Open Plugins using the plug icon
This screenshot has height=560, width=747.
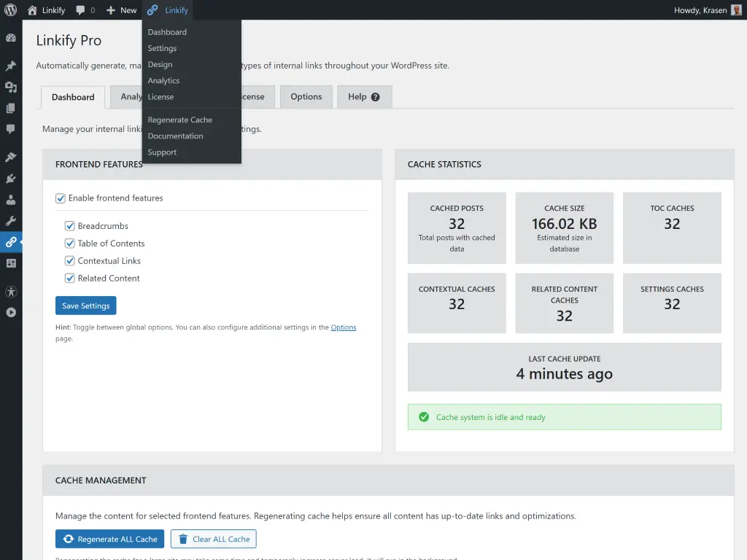(x=10, y=178)
